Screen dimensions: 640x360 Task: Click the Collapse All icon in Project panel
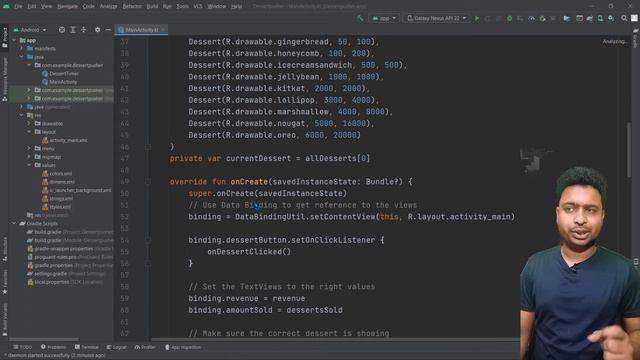(83, 30)
